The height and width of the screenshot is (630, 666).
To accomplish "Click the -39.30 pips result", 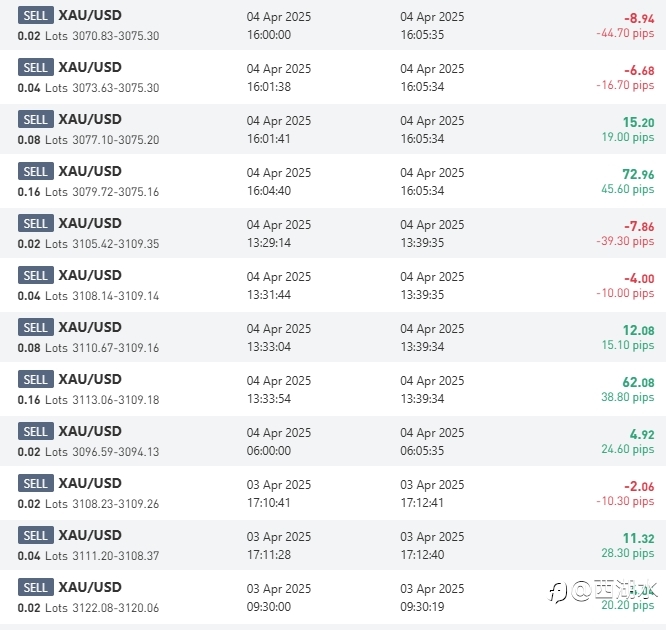I will (x=624, y=242).
